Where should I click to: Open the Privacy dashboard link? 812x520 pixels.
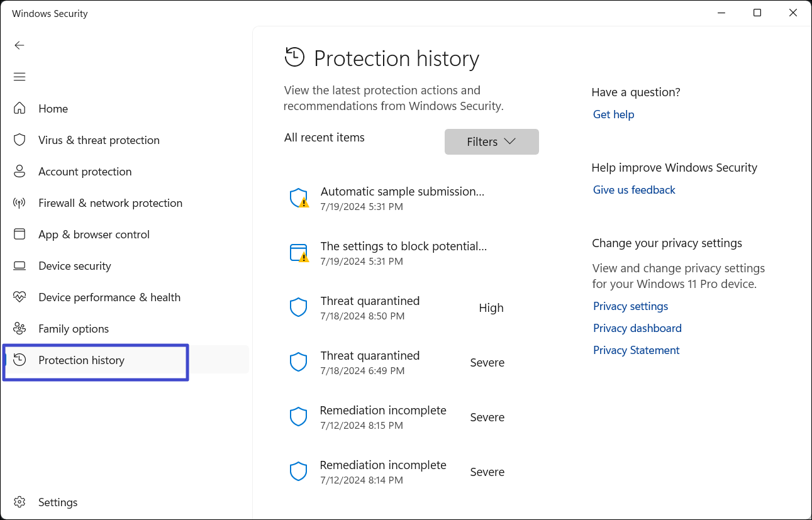[637, 328]
